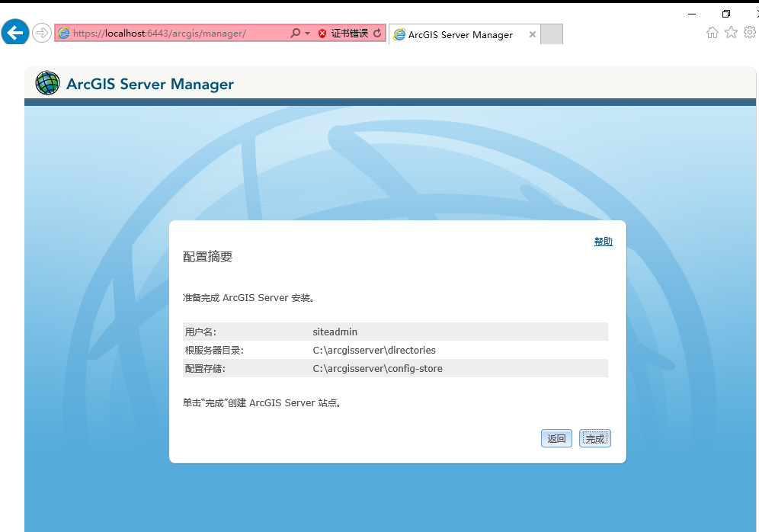759x532 pixels.
Task: Open the address bar dropdown arrow
Action: tap(307, 34)
